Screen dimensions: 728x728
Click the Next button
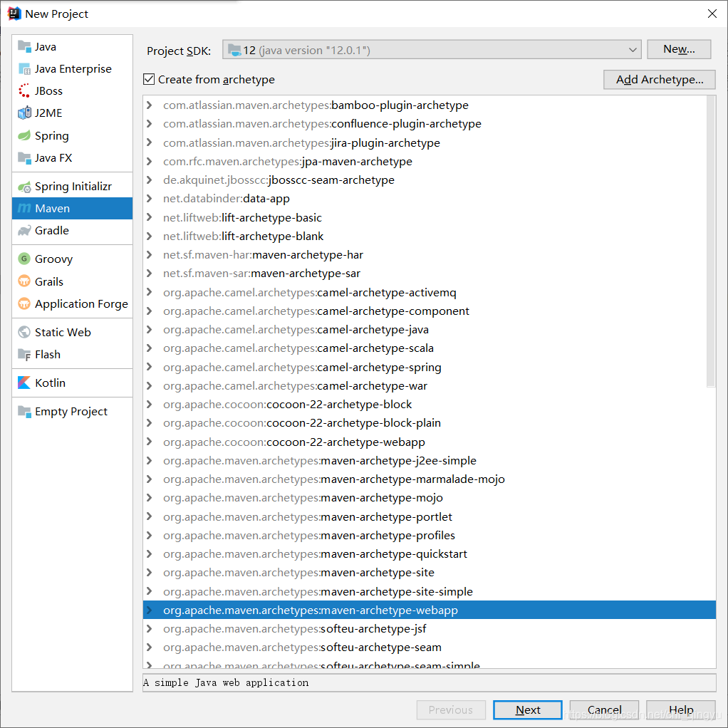tap(527, 710)
